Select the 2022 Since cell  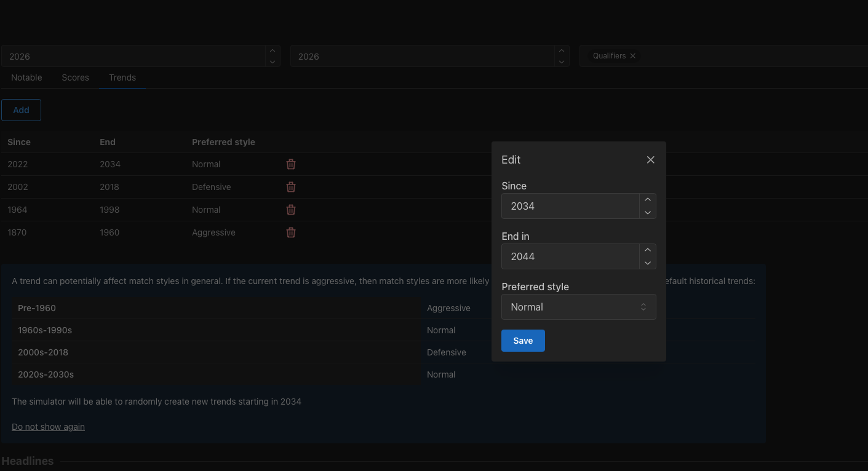(18, 164)
